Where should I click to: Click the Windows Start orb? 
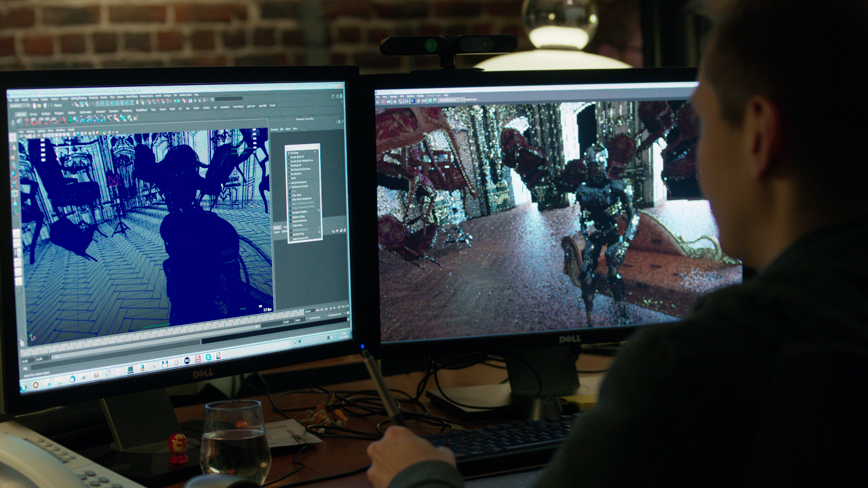(23, 387)
